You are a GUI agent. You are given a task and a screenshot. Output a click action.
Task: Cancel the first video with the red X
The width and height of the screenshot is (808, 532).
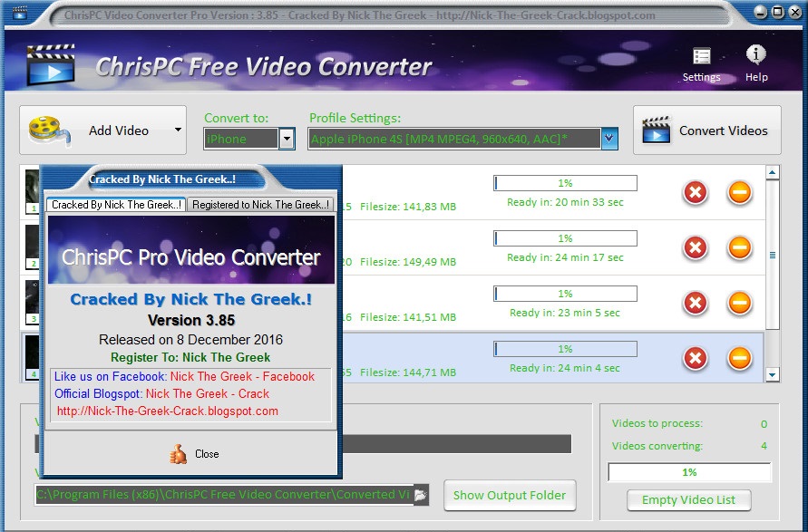[x=696, y=190]
